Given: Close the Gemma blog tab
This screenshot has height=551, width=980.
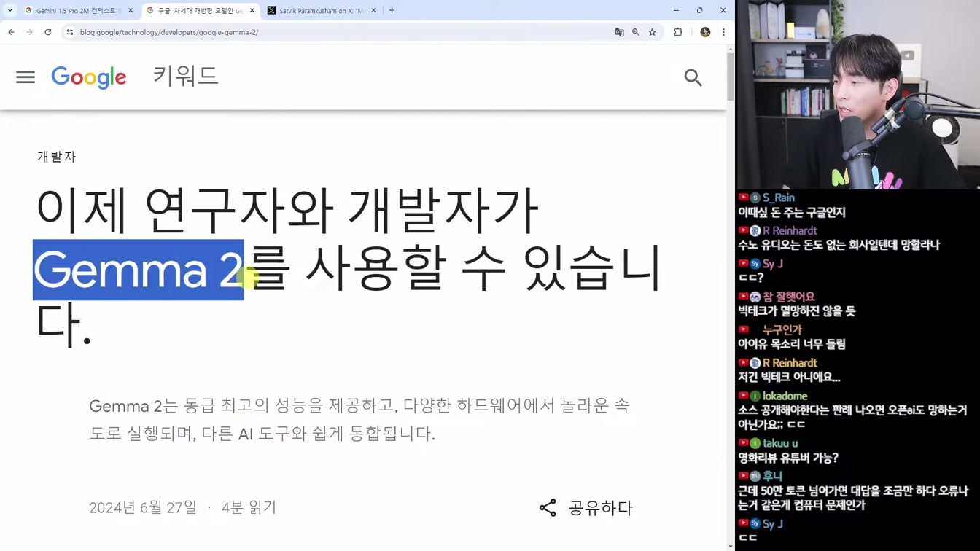Looking at the screenshot, I should click(252, 11).
